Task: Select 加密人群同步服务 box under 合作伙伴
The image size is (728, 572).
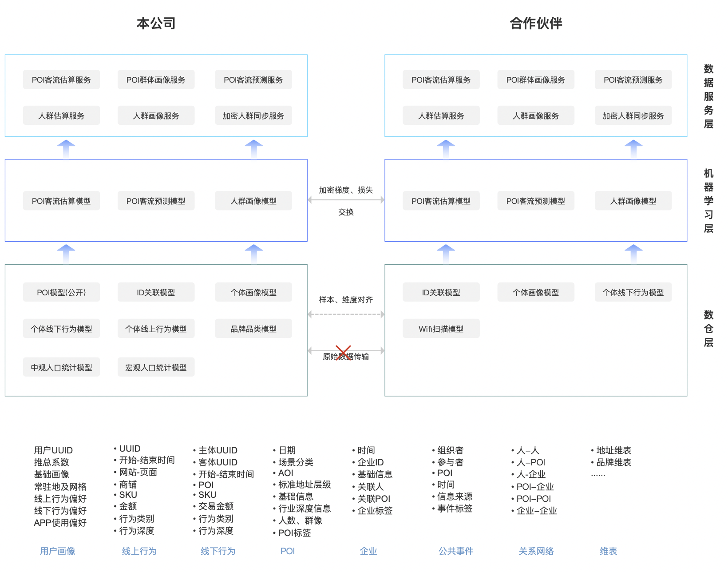Action: coord(633,115)
